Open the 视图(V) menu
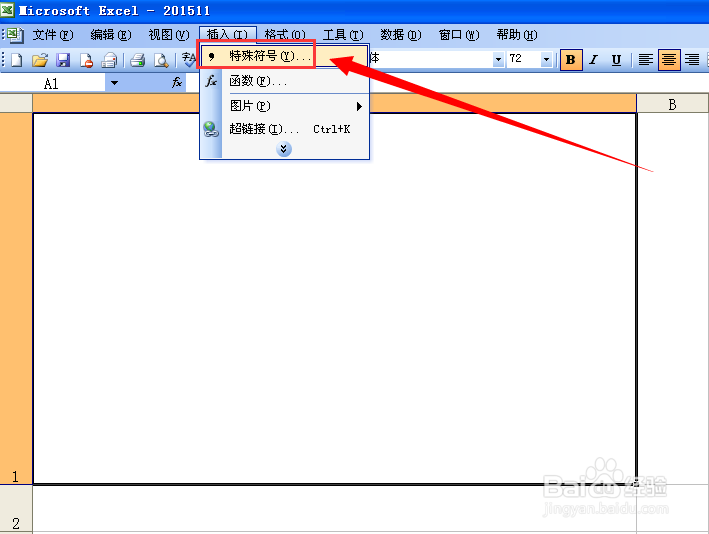This screenshot has height=534, width=709. tap(169, 35)
